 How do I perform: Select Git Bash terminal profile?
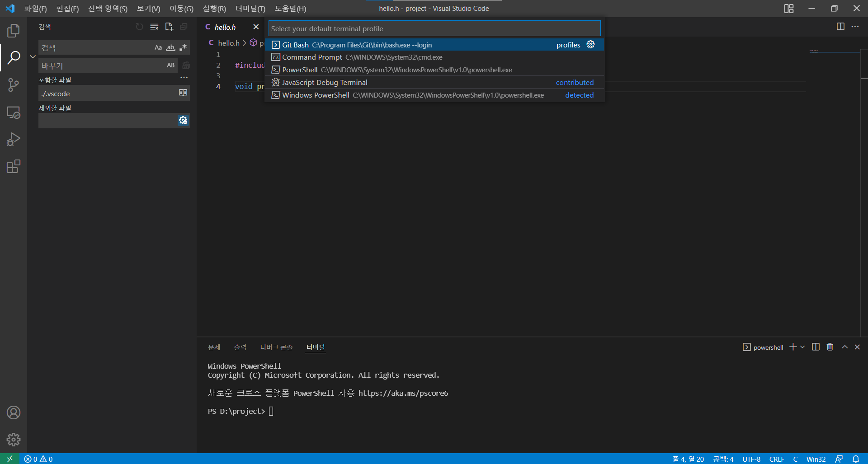tap(434, 45)
